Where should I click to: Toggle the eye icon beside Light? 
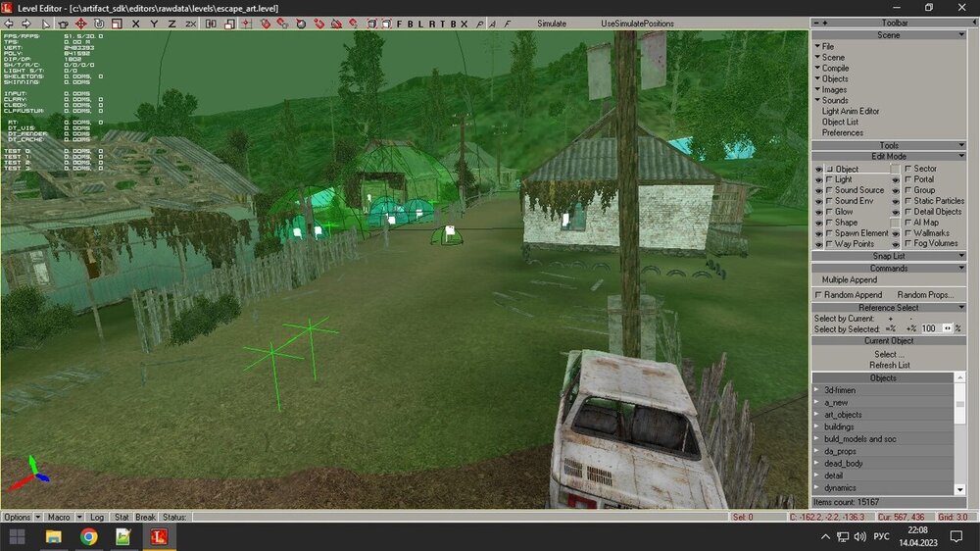click(x=818, y=179)
